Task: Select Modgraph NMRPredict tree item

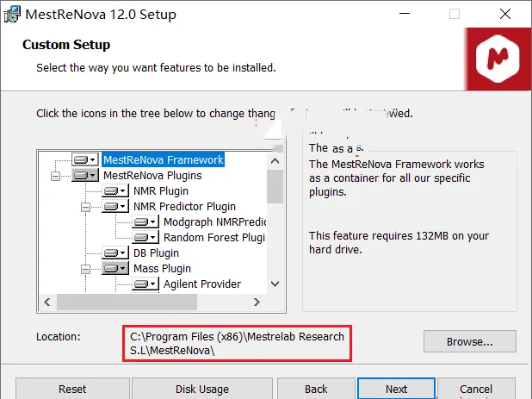Action: pos(214,221)
